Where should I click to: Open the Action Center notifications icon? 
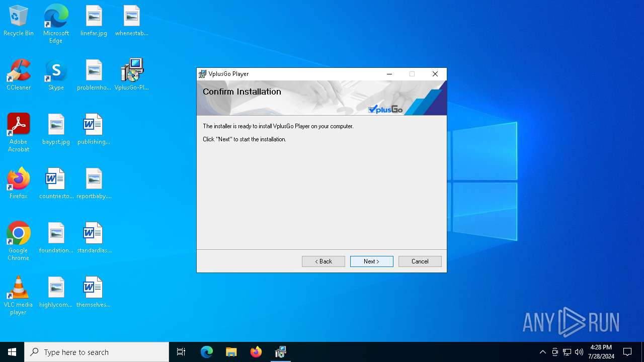(627, 352)
